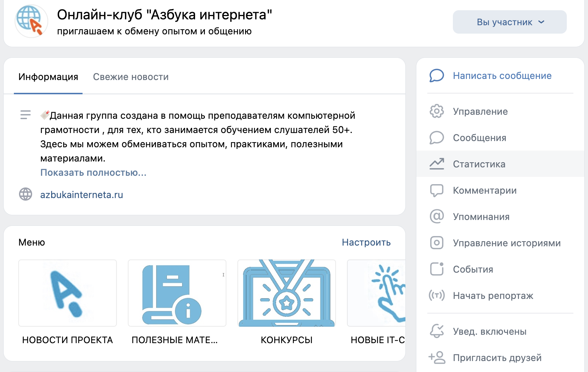Click the description lines icon beside group text

point(26,115)
